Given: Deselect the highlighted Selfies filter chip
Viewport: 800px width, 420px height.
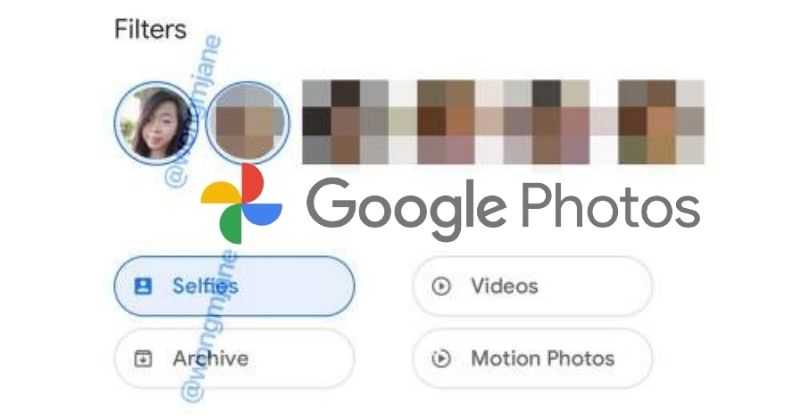Looking at the screenshot, I should 234,286.
